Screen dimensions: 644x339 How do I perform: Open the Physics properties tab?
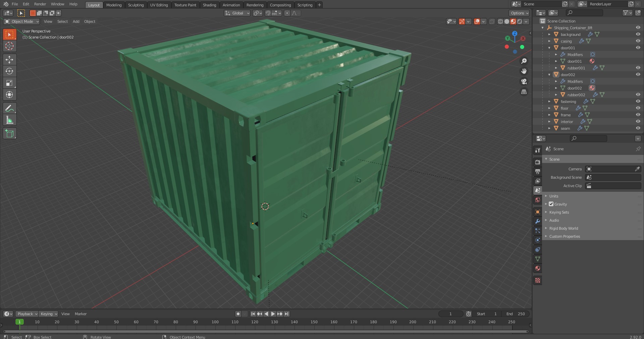(x=538, y=240)
